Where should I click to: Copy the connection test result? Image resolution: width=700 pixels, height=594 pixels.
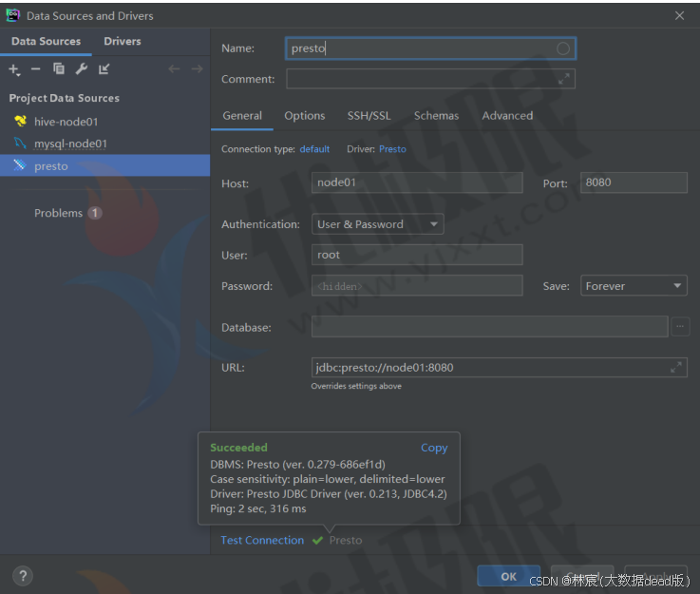(434, 448)
